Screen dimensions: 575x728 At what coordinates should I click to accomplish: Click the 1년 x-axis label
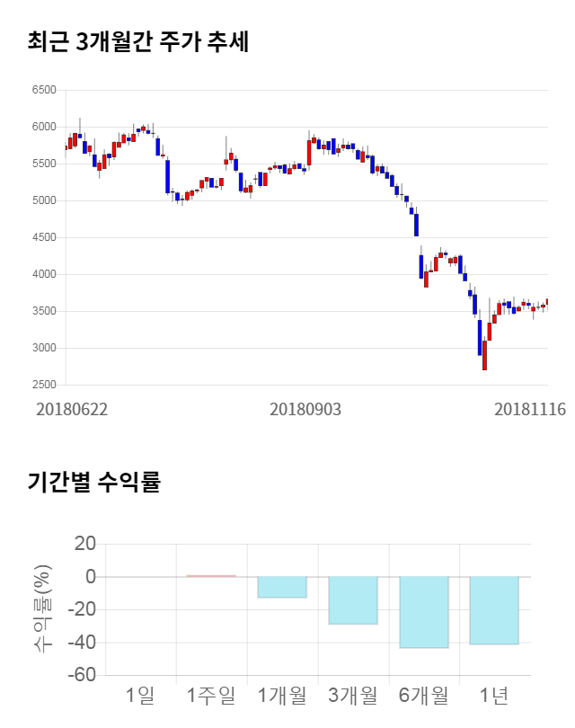coord(494,695)
